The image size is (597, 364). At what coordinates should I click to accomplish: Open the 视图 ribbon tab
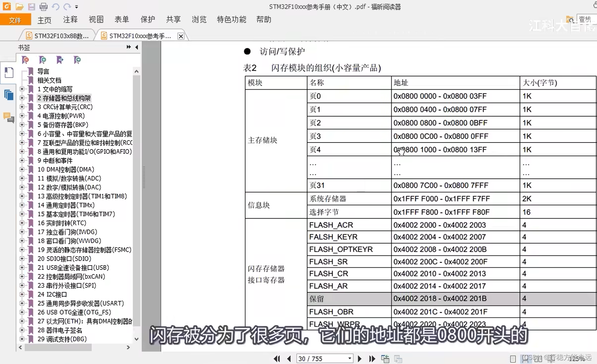pyautogui.click(x=96, y=20)
